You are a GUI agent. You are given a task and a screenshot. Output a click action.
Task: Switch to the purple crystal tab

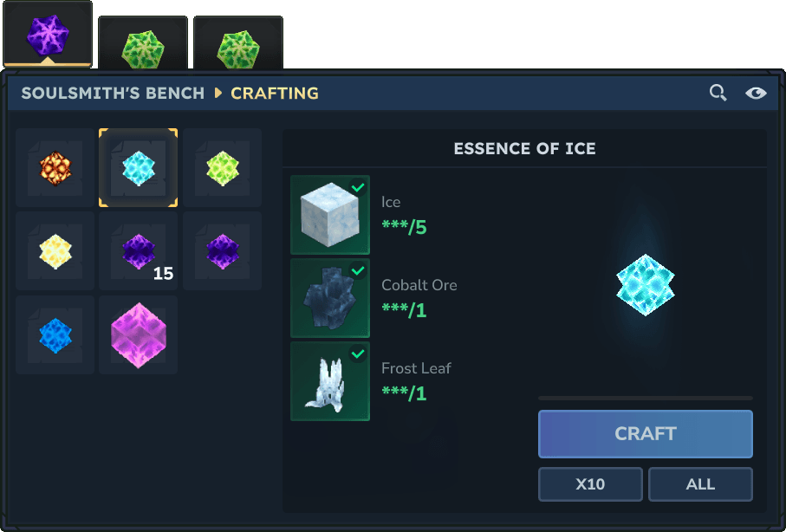coord(48,35)
